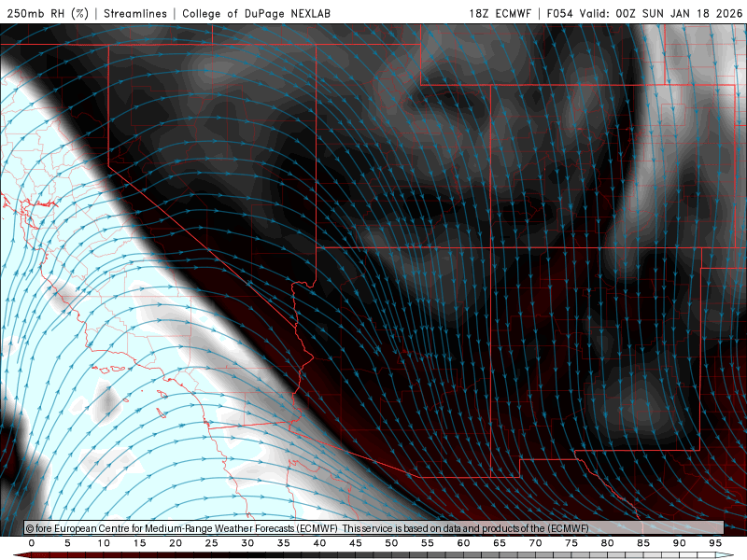The width and height of the screenshot is (747, 560).
Task: Select the "Streamlines" label in header
Action: coord(135,13)
